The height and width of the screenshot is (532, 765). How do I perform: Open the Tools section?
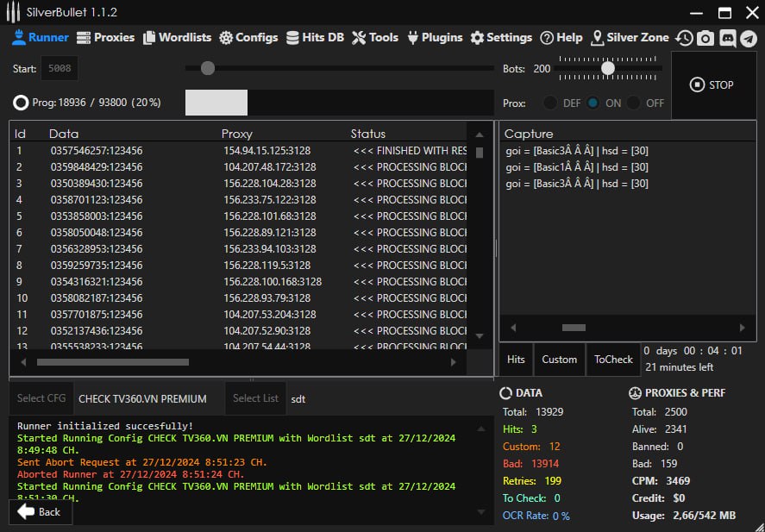[x=375, y=37]
